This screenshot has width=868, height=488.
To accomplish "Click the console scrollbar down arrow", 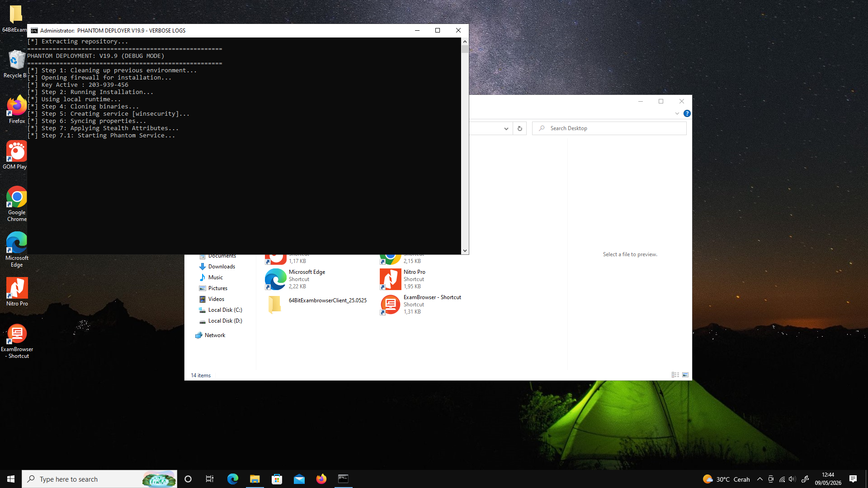I will coord(465,251).
